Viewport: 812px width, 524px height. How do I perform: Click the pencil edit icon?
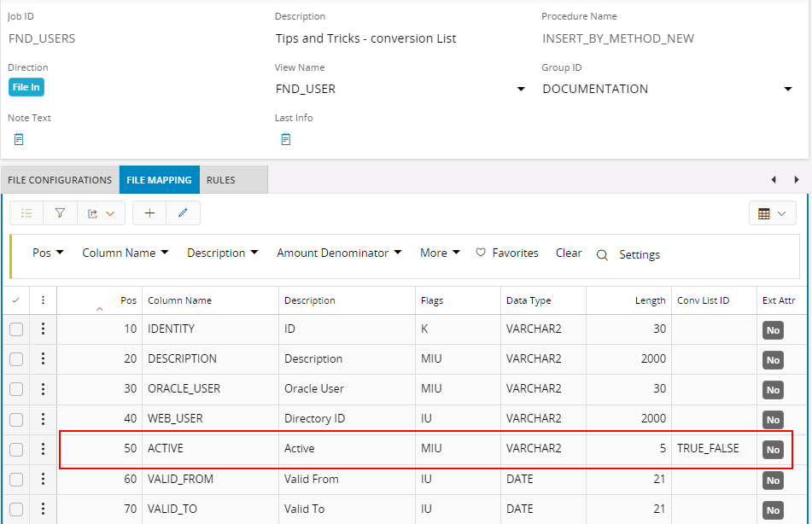click(x=183, y=213)
